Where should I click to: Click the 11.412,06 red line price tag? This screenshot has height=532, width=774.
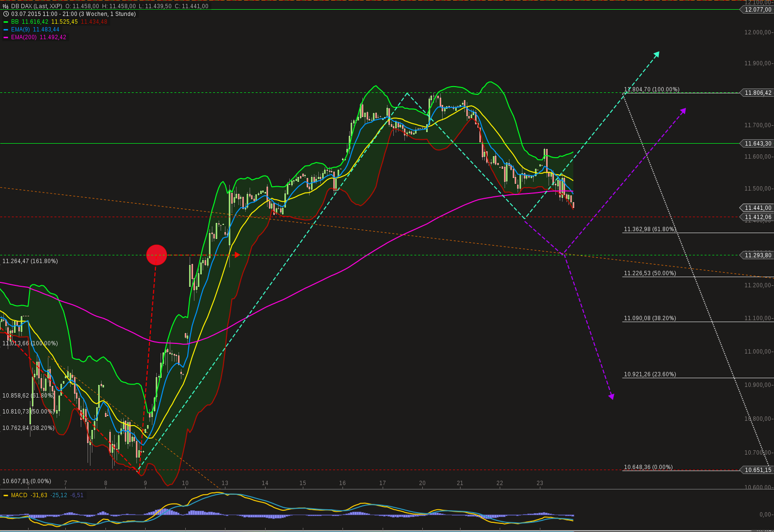(x=758, y=217)
